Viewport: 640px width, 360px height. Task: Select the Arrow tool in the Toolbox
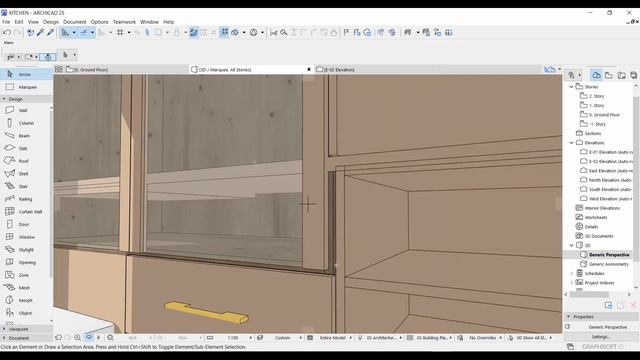pyautogui.click(x=26, y=74)
